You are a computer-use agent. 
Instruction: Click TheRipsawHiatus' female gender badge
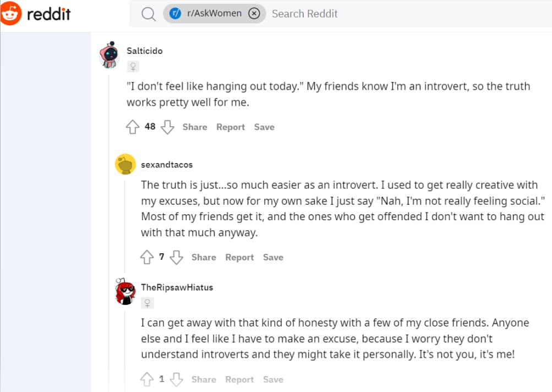point(147,303)
